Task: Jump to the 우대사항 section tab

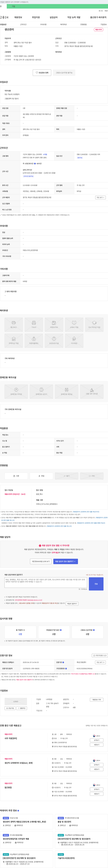Action: (x=43, y=25)
